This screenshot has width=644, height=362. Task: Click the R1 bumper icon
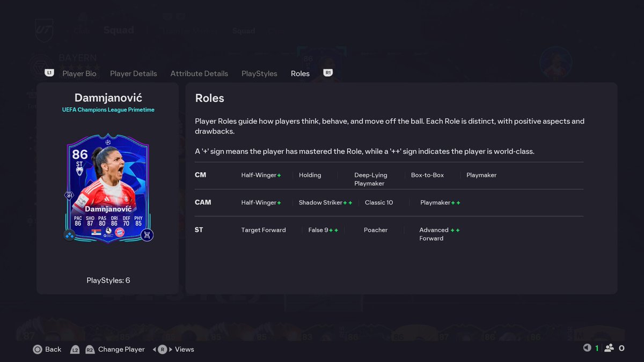coord(328,73)
